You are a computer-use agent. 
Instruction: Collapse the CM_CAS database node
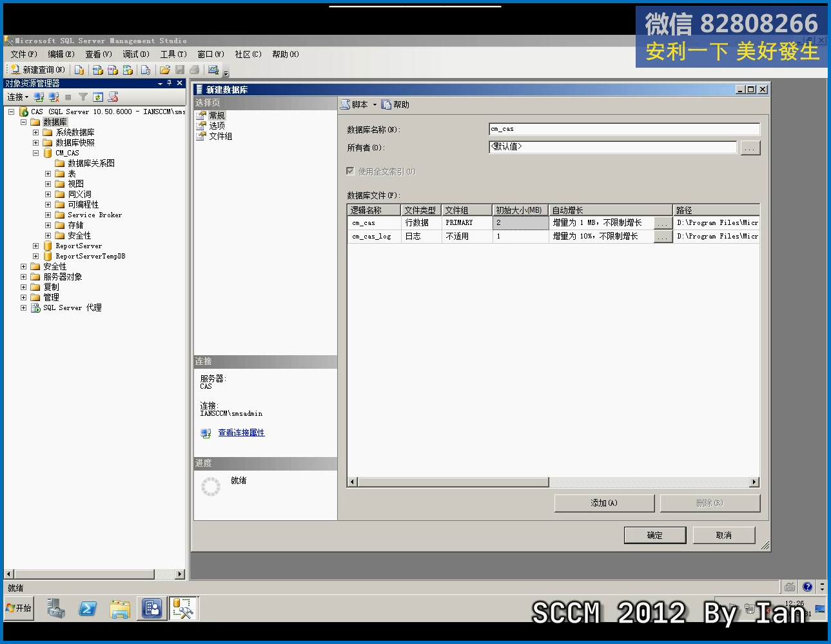coord(35,153)
